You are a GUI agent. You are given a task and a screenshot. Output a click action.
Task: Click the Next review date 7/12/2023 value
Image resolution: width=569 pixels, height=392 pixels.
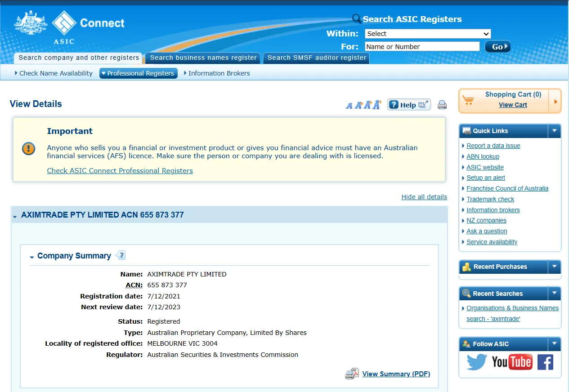point(164,307)
